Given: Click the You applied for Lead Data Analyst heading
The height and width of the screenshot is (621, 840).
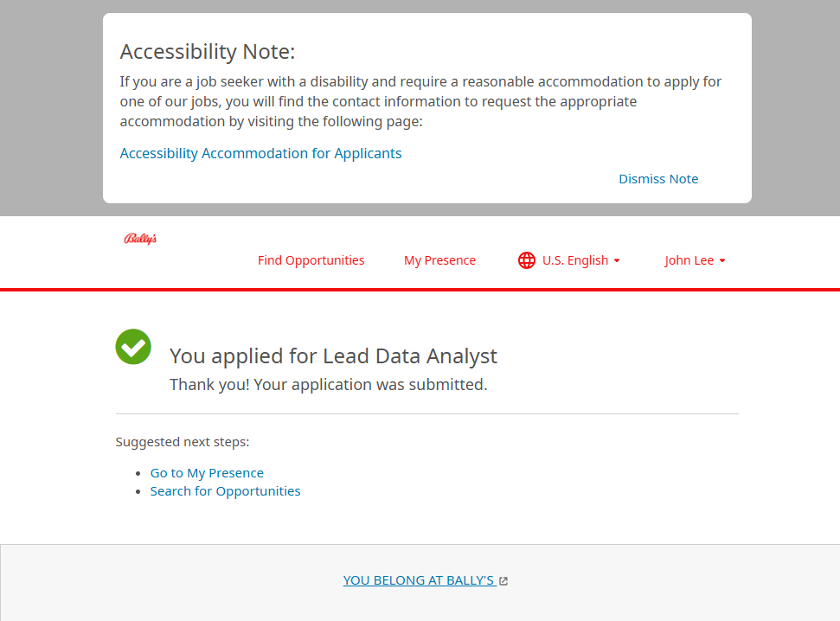Looking at the screenshot, I should coord(333,355).
